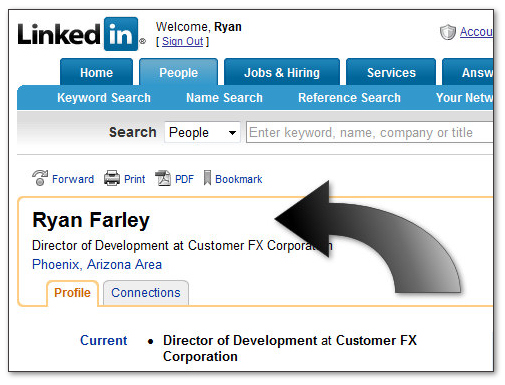The width and height of the screenshot is (505, 385).
Task: Open the Home tab
Action: (x=96, y=72)
